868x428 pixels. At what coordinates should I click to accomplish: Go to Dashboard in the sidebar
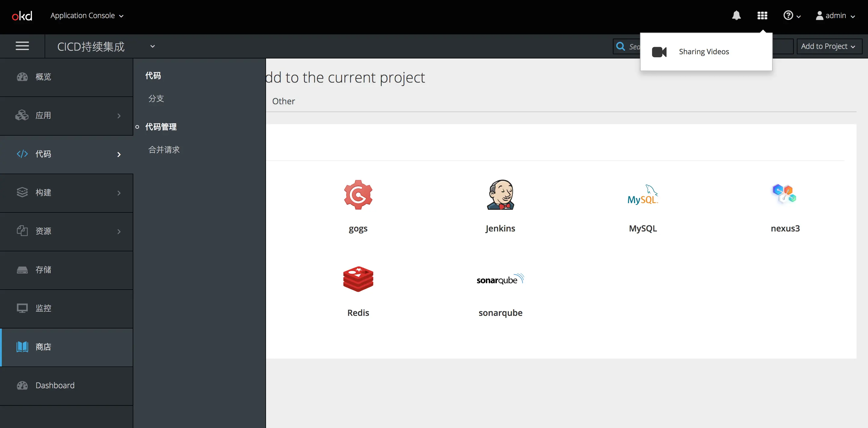tap(55, 385)
